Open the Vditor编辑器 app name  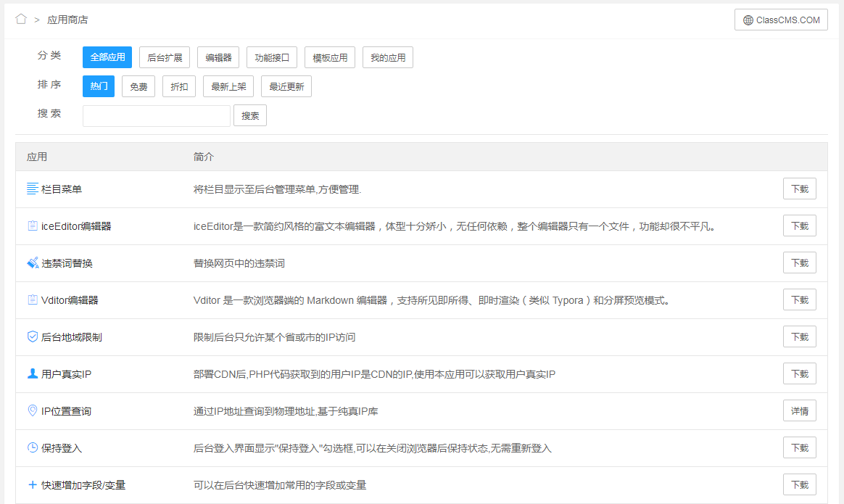(x=70, y=300)
